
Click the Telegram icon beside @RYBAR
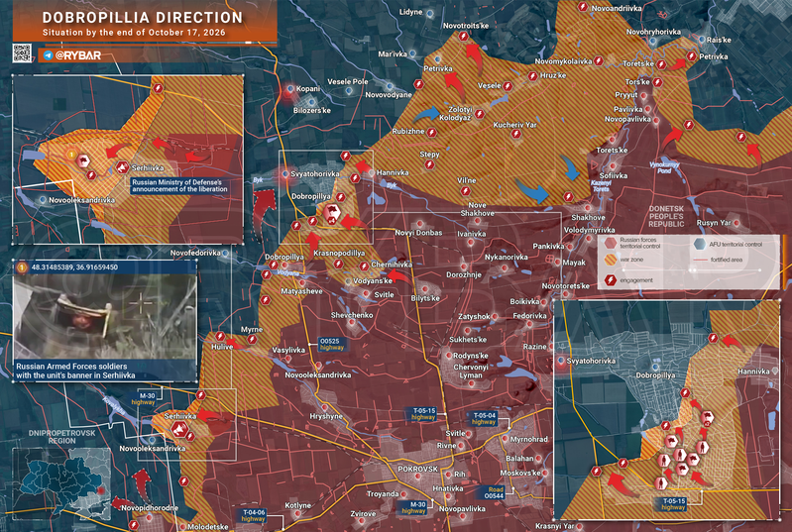coord(48,55)
